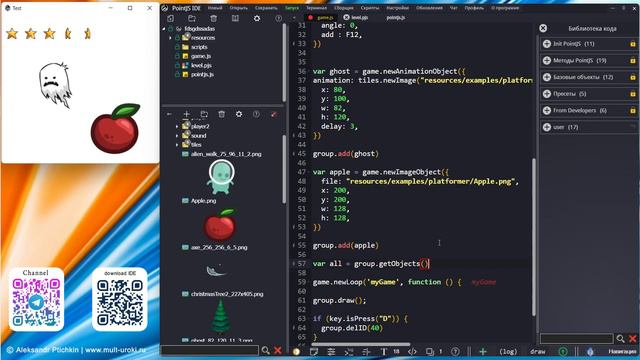Expand the player2 folder

(177, 127)
